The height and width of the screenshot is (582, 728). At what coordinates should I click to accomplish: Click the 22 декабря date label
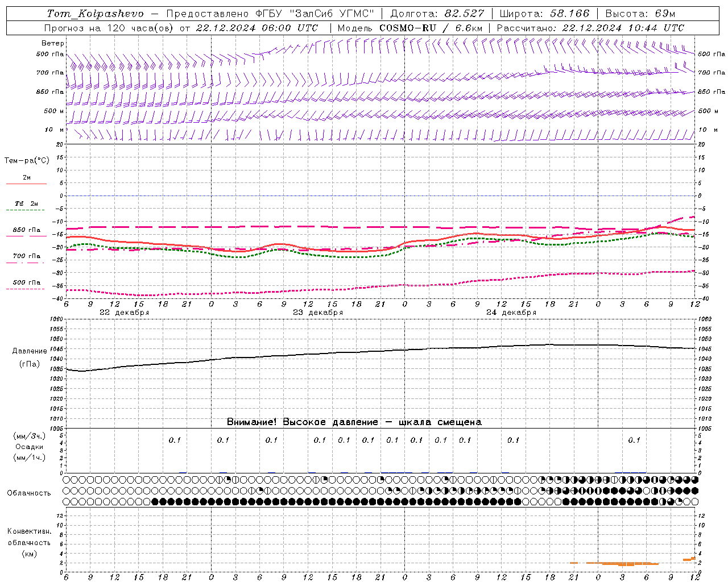[x=125, y=313]
